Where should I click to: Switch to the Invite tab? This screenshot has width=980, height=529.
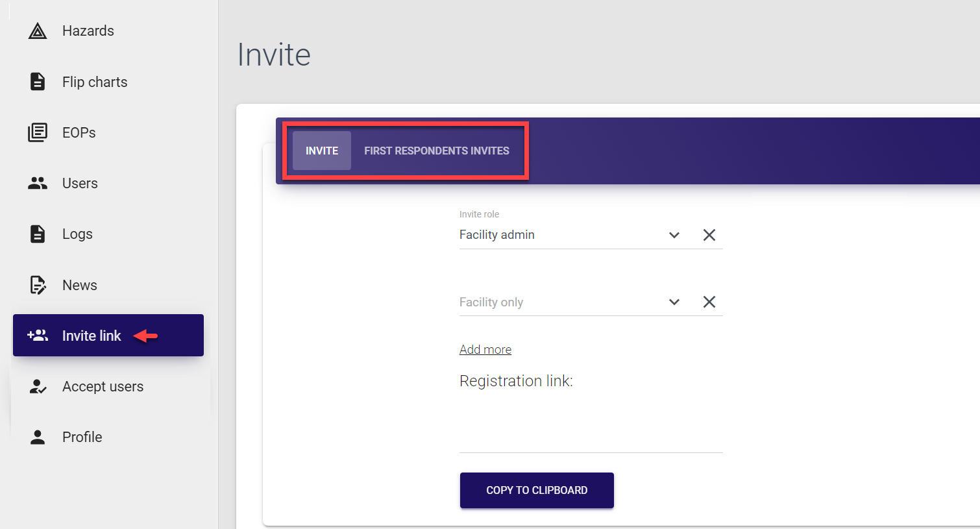click(322, 151)
